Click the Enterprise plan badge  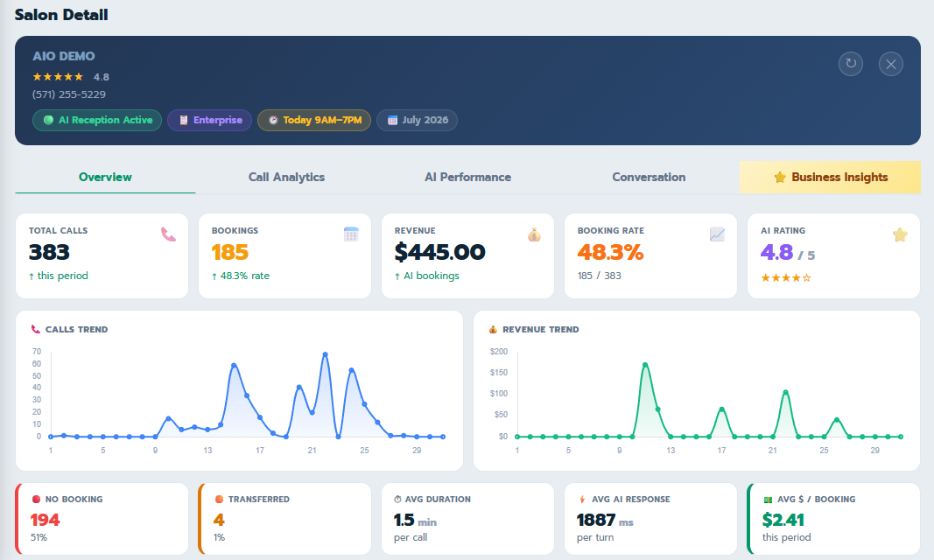click(x=210, y=120)
